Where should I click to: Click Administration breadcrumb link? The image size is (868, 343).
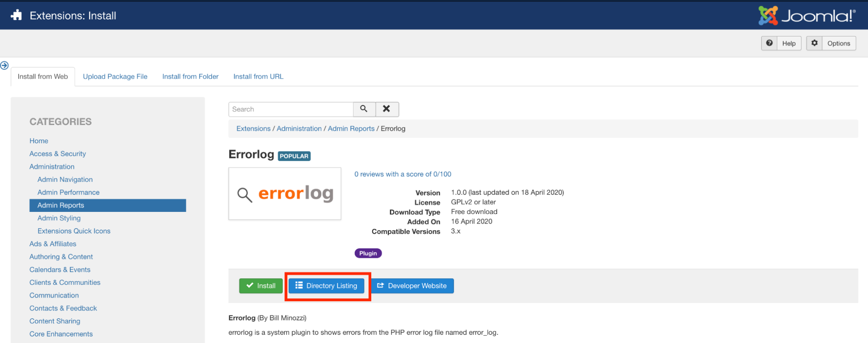tap(299, 129)
